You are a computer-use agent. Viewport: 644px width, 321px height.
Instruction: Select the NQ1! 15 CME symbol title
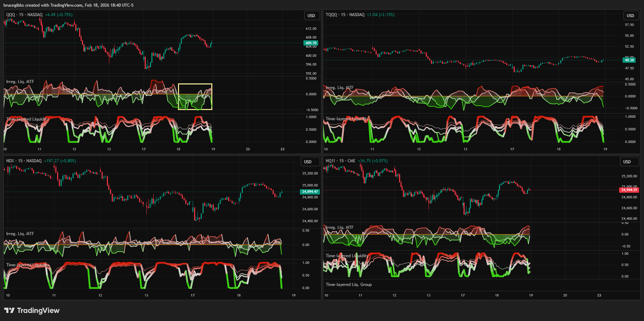340,161
